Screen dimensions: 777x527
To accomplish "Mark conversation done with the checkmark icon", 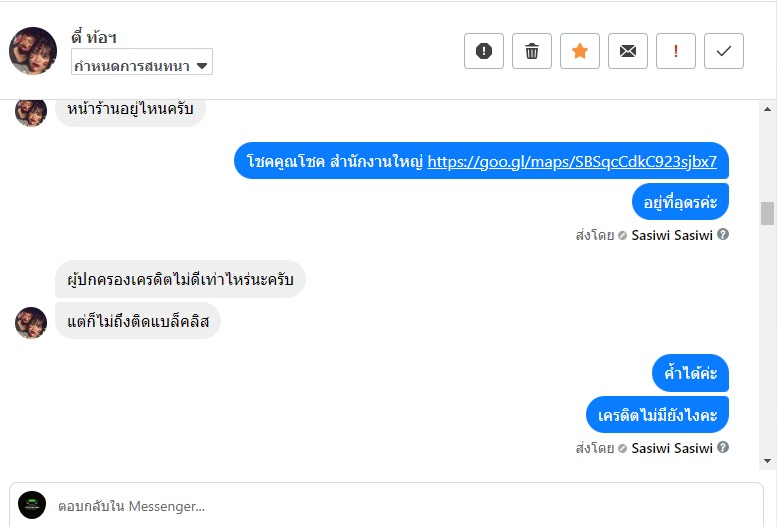I will (724, 51).
